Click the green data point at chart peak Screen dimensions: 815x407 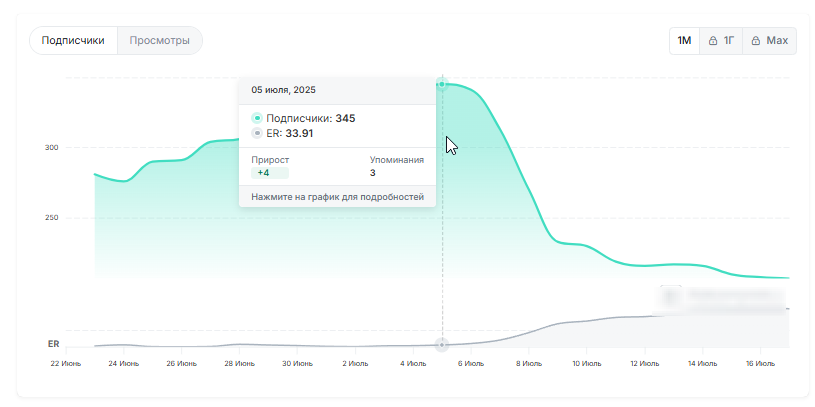point(442,85)
